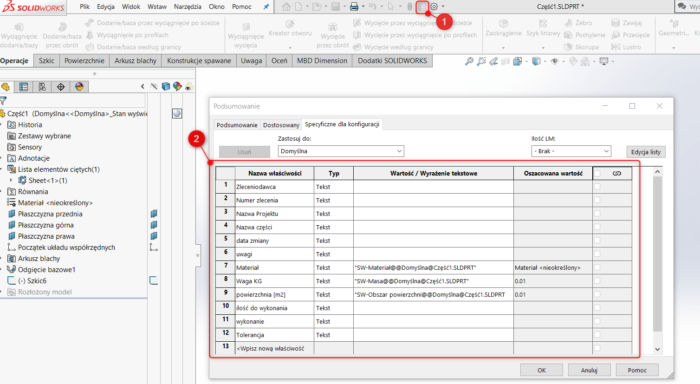Click the Open file folder icon
This screenshot has height=384, width=700.
(x=317, y=7)
